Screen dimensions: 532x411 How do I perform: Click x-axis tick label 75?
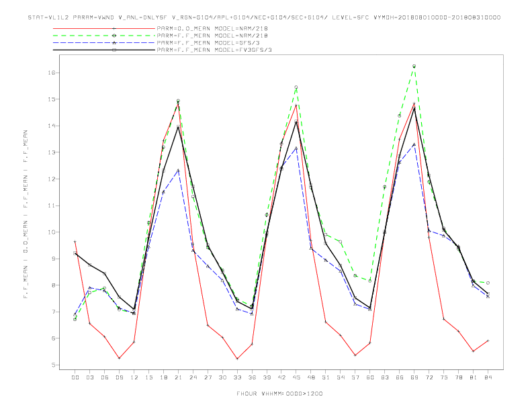pyautogui.click(x=443, y=377)
